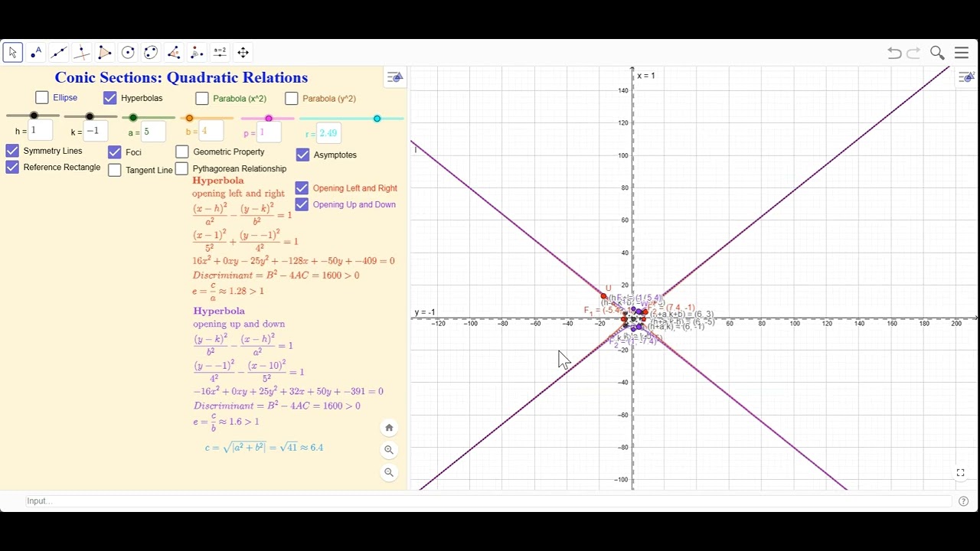980x551 pixels.
Task: Enter fullscreen mode
Action: point(961,473)
